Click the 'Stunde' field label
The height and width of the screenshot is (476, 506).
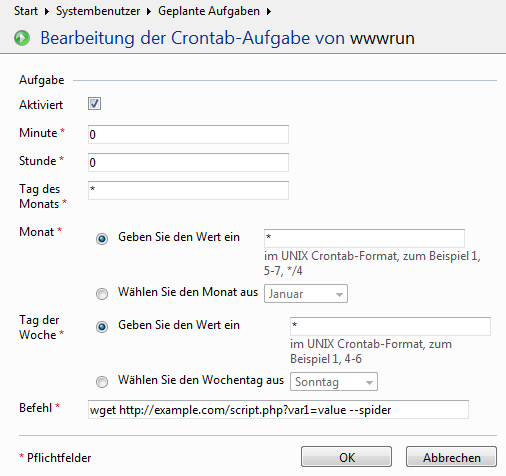[37, 161]
